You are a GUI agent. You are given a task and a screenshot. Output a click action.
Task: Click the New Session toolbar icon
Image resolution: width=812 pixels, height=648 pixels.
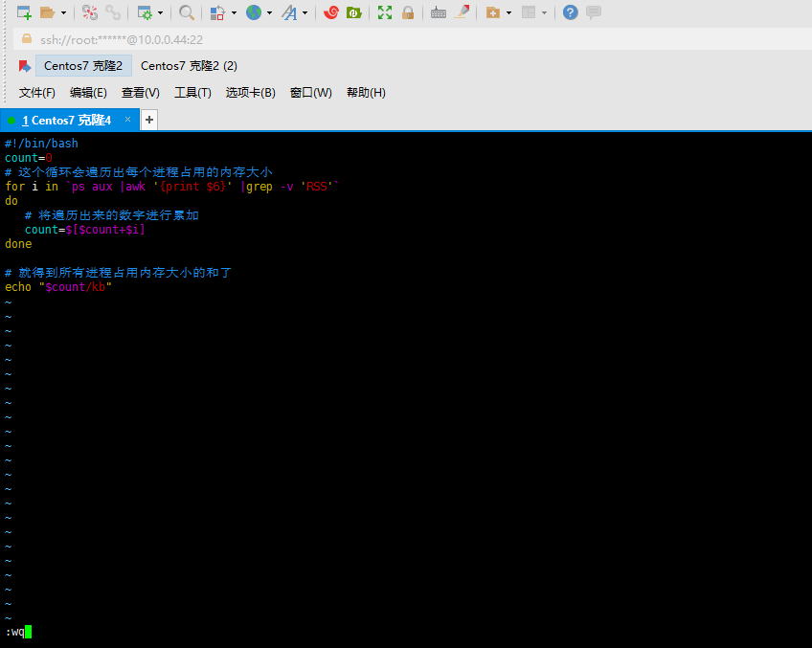click(x=24, y=12)
